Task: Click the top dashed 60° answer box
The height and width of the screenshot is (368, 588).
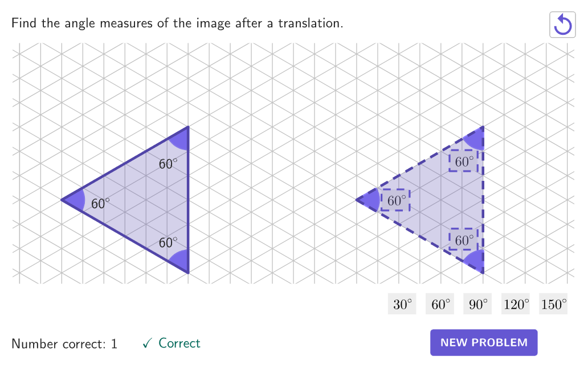Action: point(464,161)
